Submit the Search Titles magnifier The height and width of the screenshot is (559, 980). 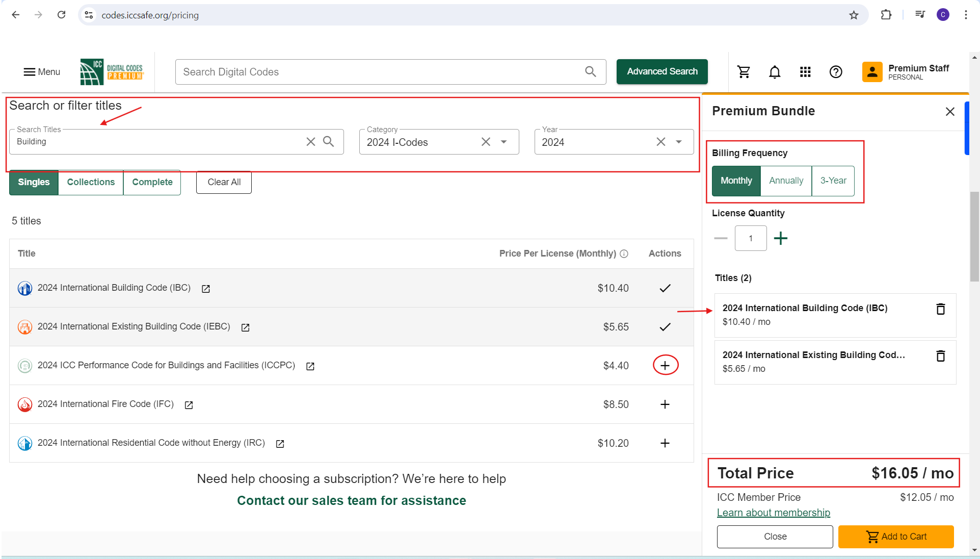[x=329, y=142]
